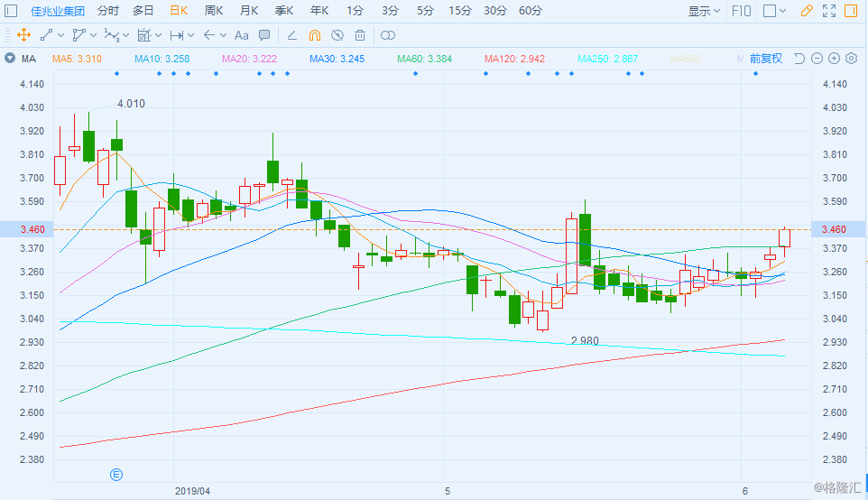Open the 显示 display dropdown
This screenshot has width=868, height=500.
[704, 11]
